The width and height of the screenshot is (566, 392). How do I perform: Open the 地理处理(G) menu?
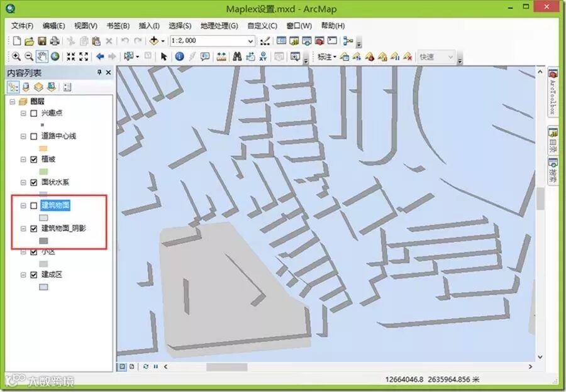[x=219, y=26]
